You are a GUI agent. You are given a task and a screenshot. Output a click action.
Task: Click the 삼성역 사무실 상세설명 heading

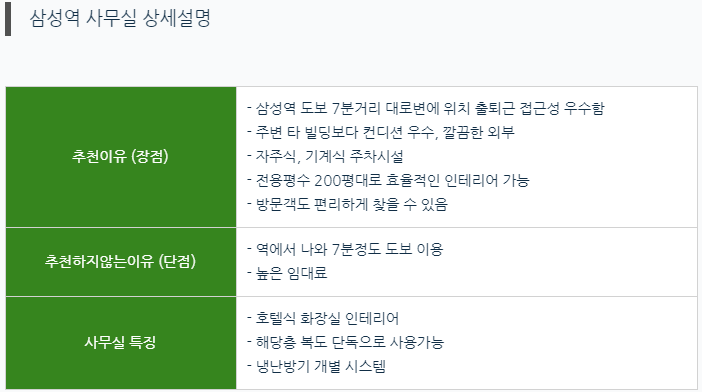click(120, 18)
